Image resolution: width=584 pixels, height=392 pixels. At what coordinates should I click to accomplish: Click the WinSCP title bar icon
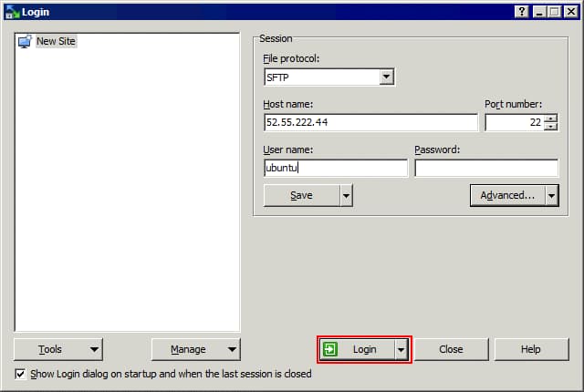11,11
